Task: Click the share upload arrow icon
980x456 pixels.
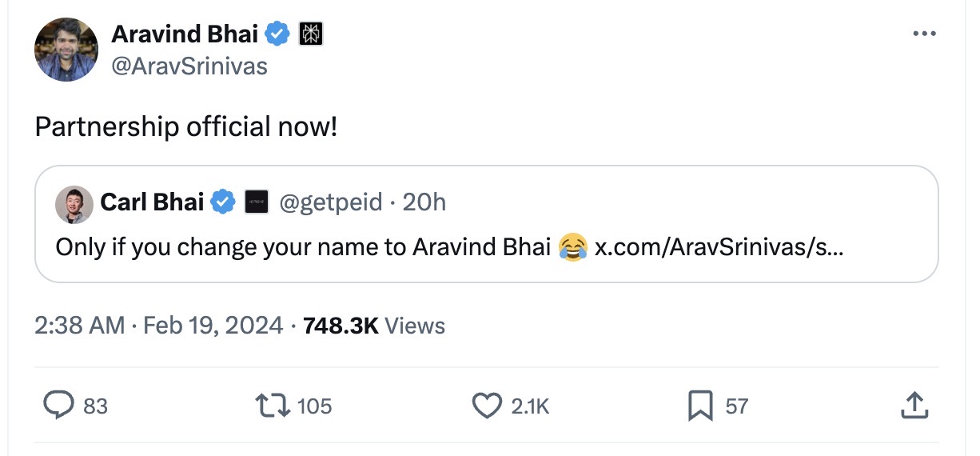Action: point(913,406)
